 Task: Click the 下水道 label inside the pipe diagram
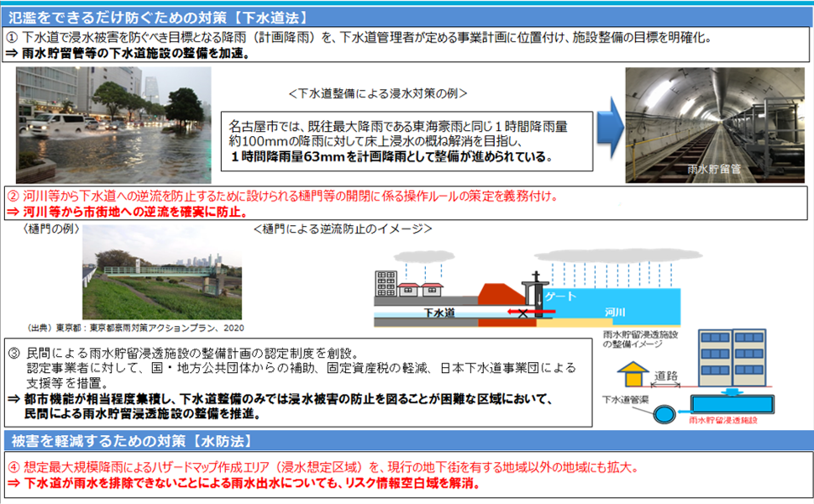(439, 312)
